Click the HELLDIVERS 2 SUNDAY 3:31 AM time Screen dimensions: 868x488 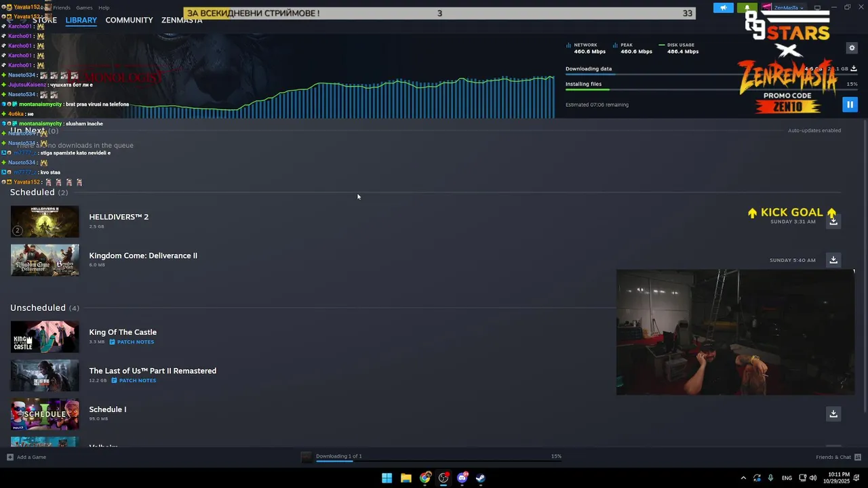[x=793, y=222]
